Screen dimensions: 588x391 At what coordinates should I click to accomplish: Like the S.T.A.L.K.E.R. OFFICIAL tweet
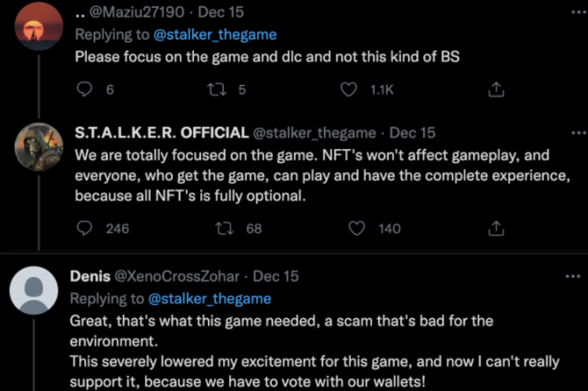(358, 228)
